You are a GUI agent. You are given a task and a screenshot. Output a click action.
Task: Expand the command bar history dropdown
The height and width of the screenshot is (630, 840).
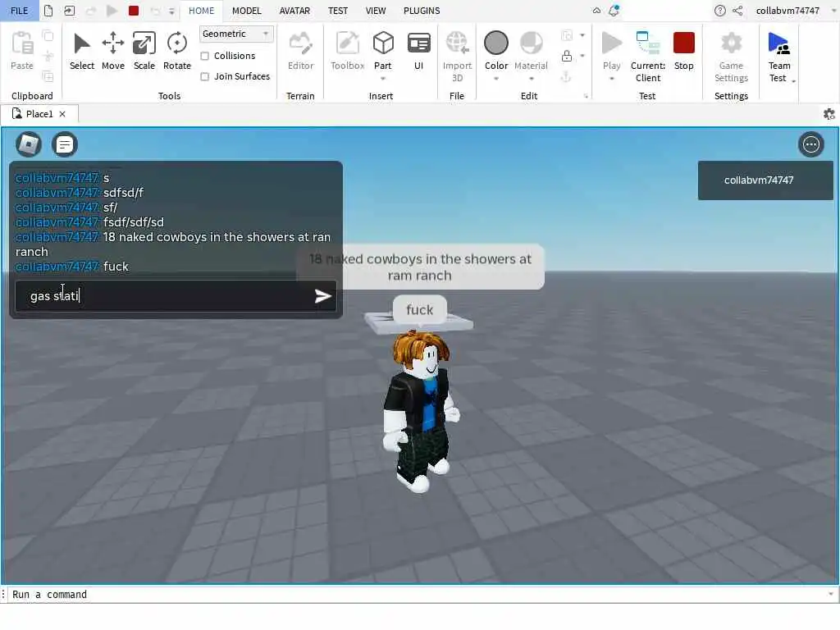830,594
